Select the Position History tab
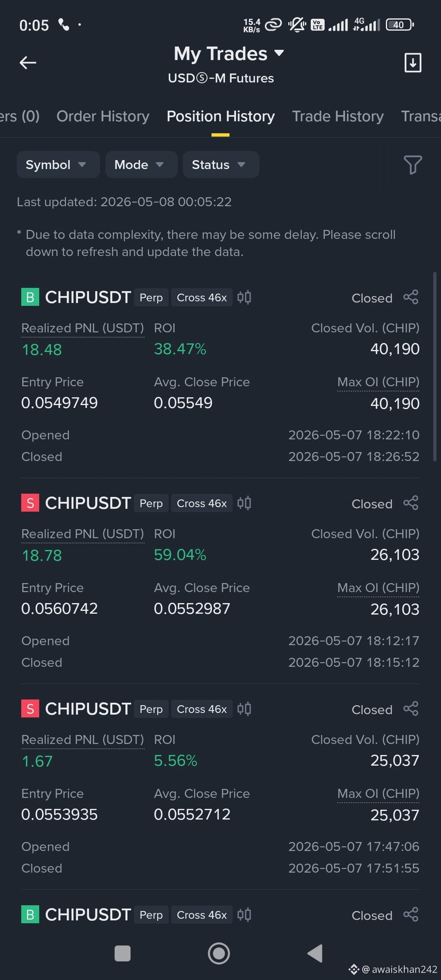This screenshot has height=980, width=441. (220, 116)
